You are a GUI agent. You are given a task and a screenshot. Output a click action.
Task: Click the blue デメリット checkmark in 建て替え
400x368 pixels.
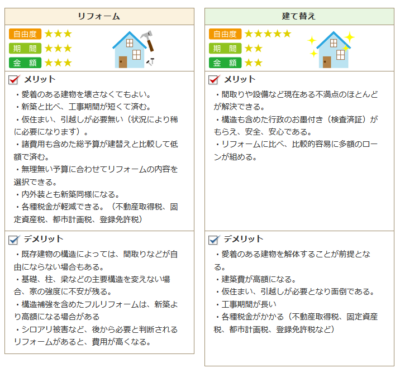[x=214, y=239]
